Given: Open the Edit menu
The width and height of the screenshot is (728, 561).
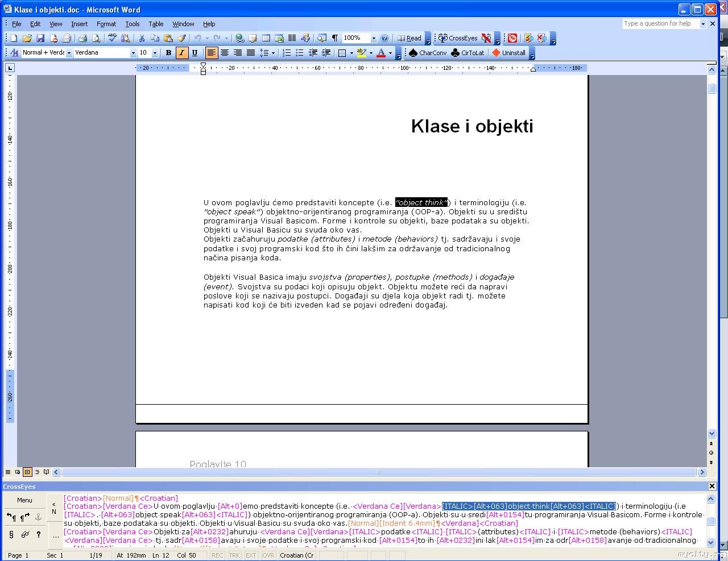Looking at the screenshot, I should coord(35,24).
